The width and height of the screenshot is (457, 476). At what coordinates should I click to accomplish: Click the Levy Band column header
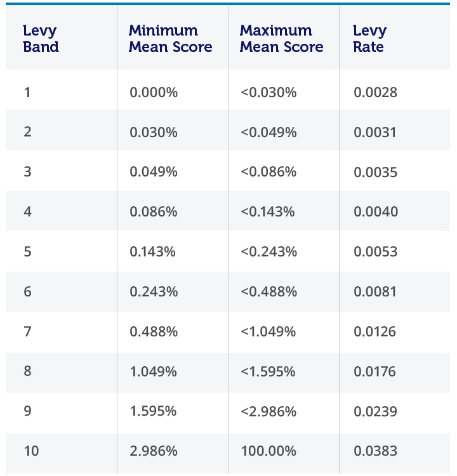point(41,39)
